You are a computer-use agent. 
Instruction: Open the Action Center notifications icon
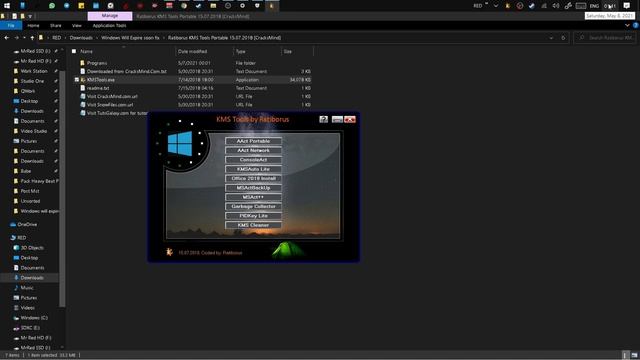[x=627, y=6]
